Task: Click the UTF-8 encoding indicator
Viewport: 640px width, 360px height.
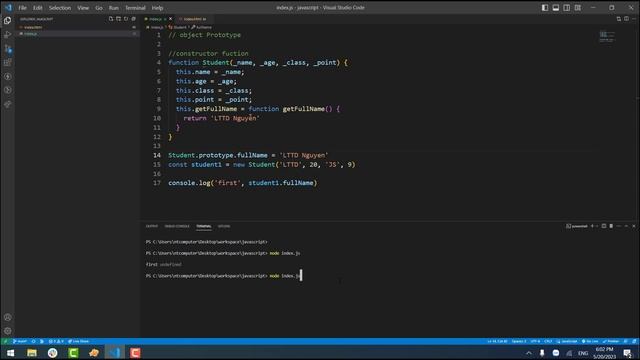Action: click(x=535, y=341)
